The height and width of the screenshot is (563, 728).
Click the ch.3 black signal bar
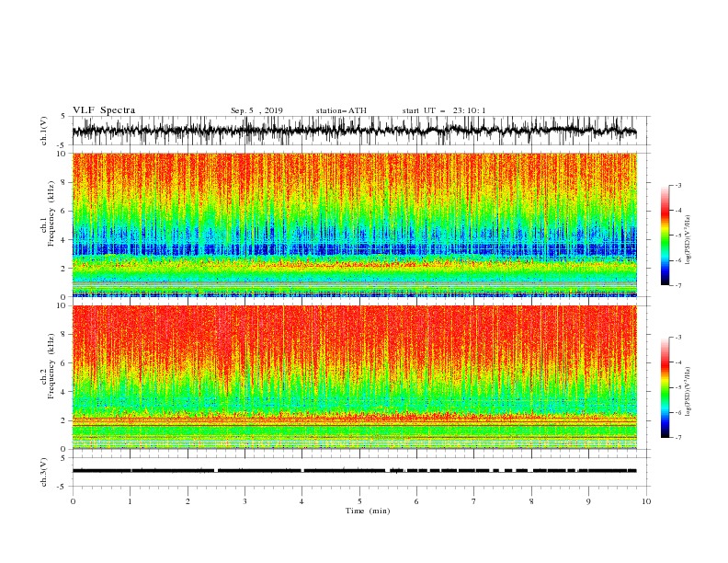(355, 471)
